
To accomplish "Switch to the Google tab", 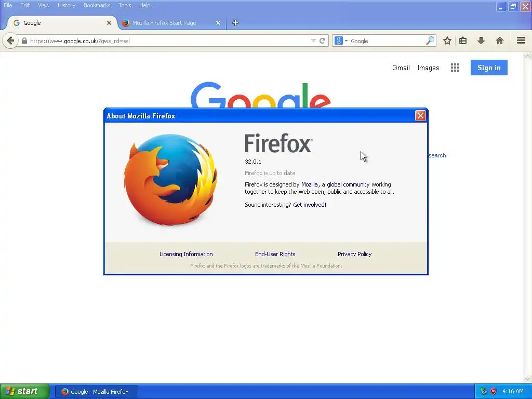I will pyautogui.click(x=61, y=23).
